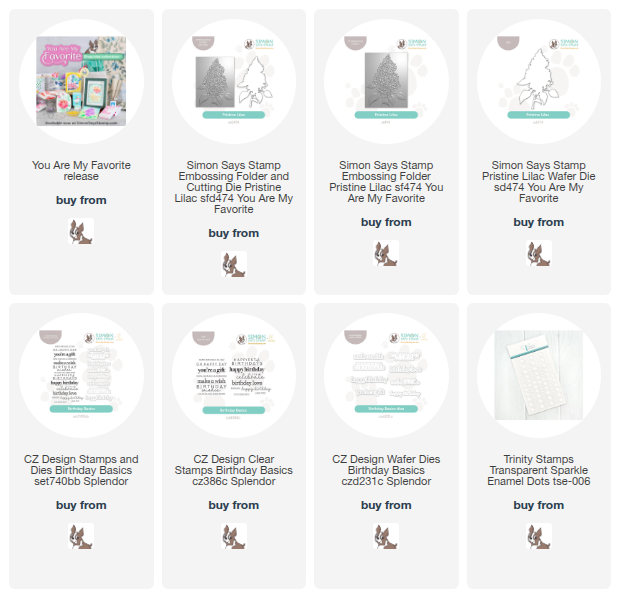Click the store dog icon under Embossing Folder Pristine Lilac sf474
620x610 pixels.
pos(386,253)
